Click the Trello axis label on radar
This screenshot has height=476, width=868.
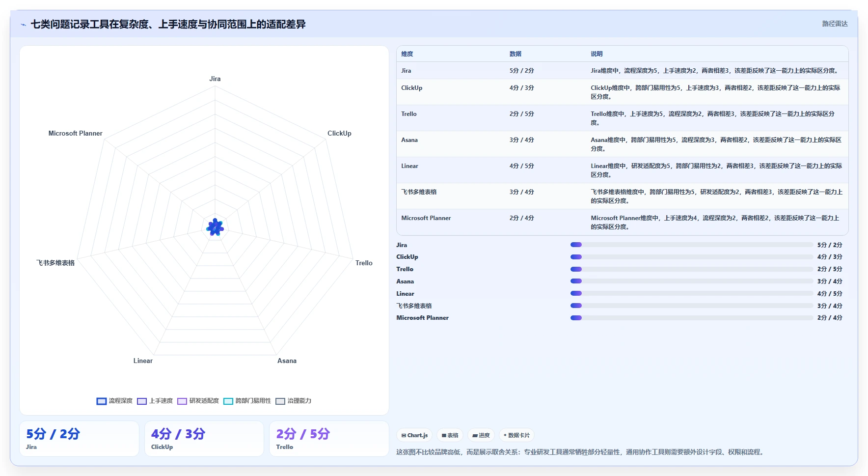(x=364, y=263)
